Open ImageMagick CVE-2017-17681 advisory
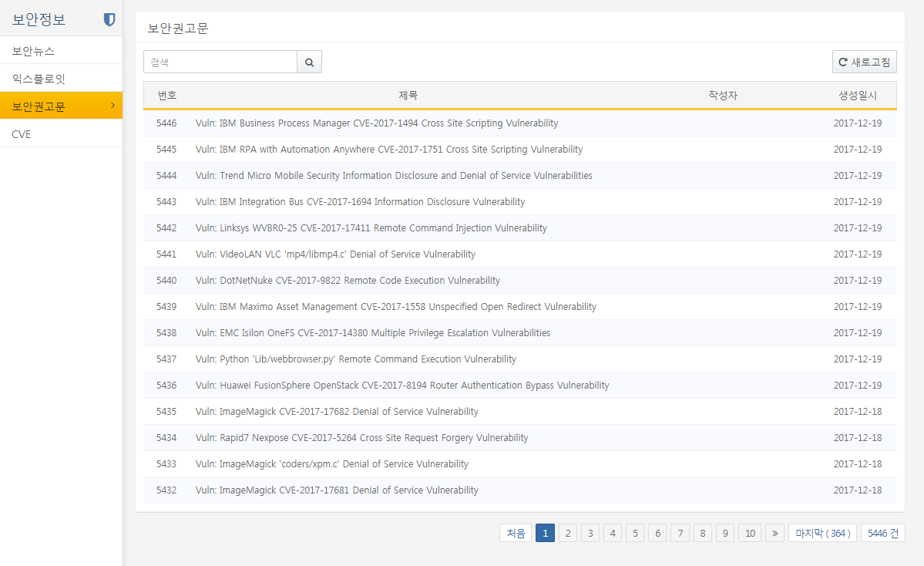Screen dimensions: 924x566 (x=337, y=490)
